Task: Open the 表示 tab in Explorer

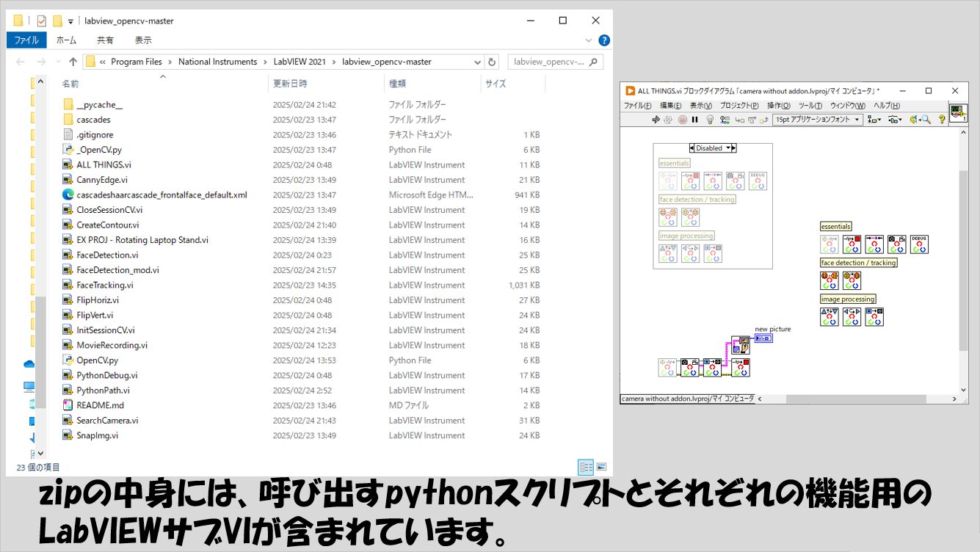Action: pyautogui.click(x=143, y=40)
